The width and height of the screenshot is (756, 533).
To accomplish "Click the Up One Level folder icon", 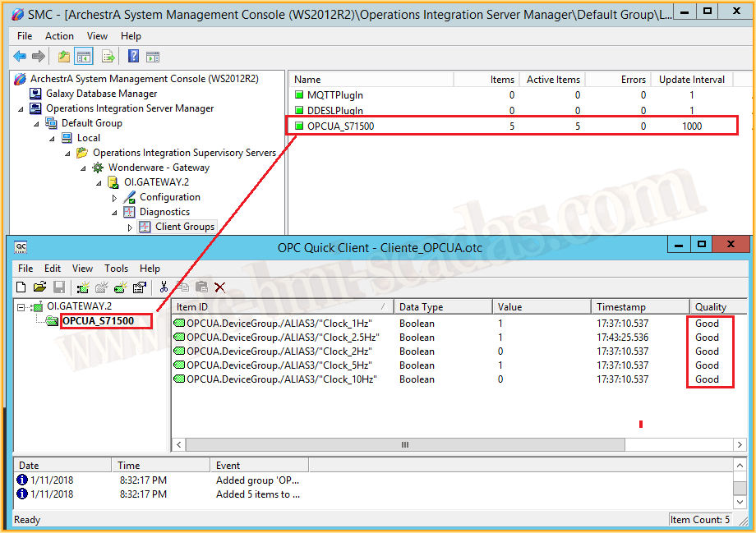I will click(64, 57).
